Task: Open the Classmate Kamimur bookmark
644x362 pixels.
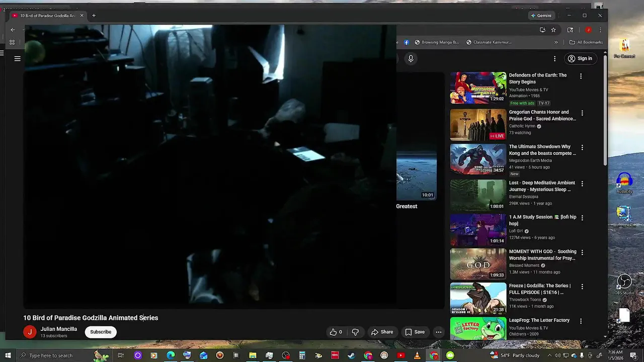Action: (489, 42)
